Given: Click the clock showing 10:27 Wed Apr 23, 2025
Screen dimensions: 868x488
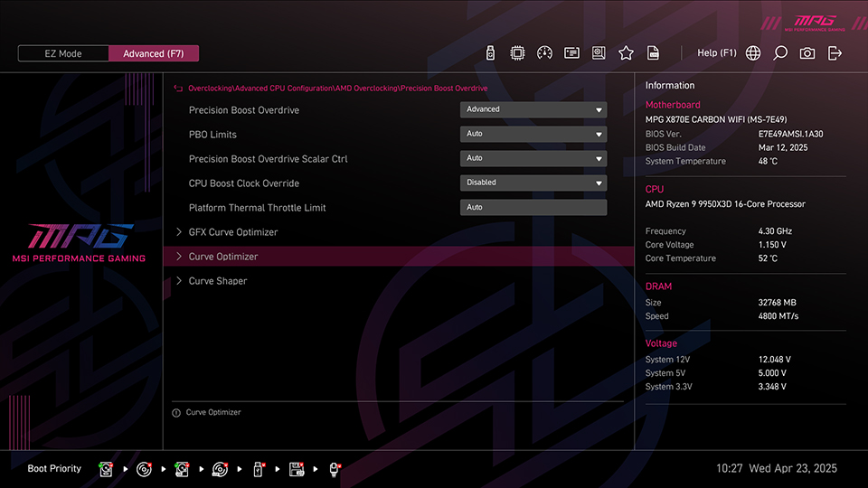Looking at the screenshot, I should coord(776,469).
